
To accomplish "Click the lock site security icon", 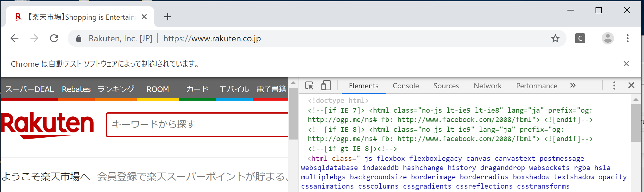I will (79, 38).
